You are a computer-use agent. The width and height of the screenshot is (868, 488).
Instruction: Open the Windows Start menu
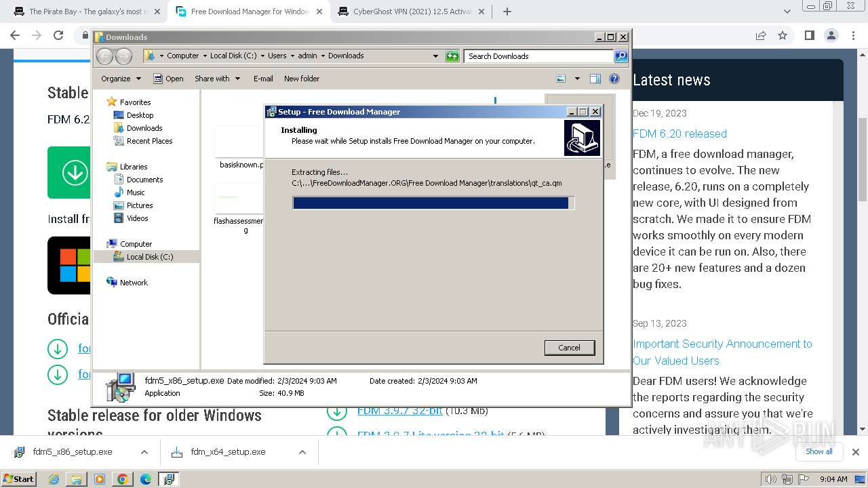click(19, 479)
